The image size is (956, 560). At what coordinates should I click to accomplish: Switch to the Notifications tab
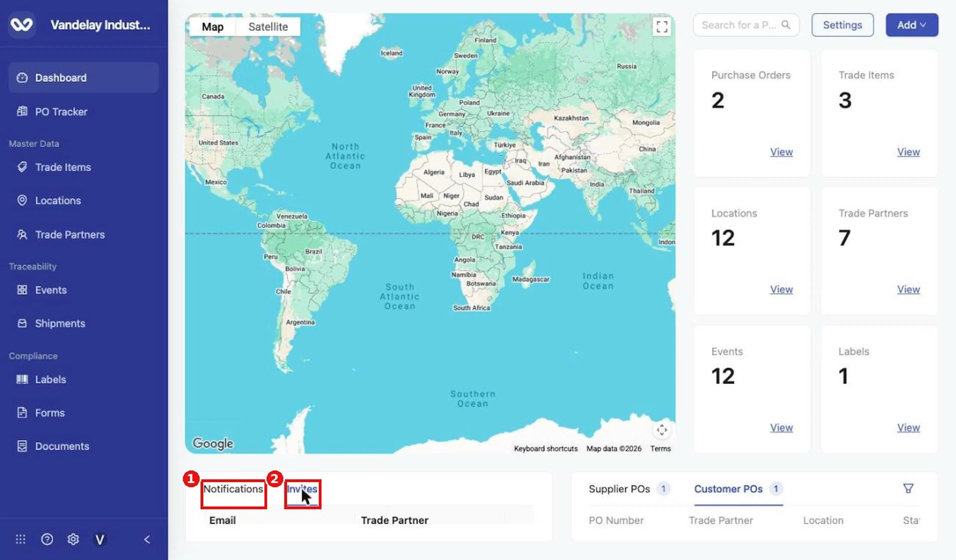pyautogui.click(x=233, y=489)
